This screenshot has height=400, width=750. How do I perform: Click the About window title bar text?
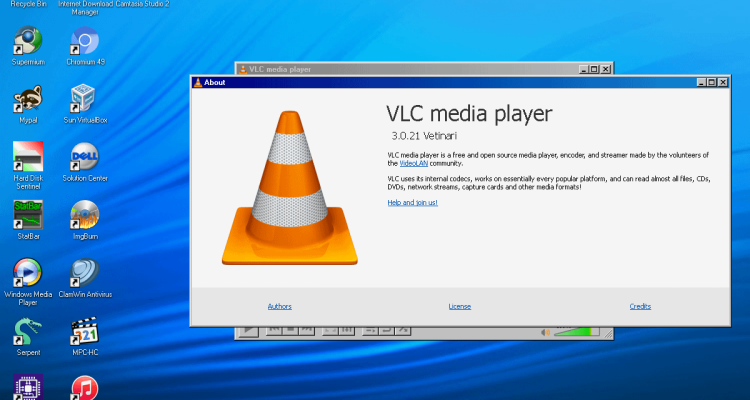click(x=215, y=82)
